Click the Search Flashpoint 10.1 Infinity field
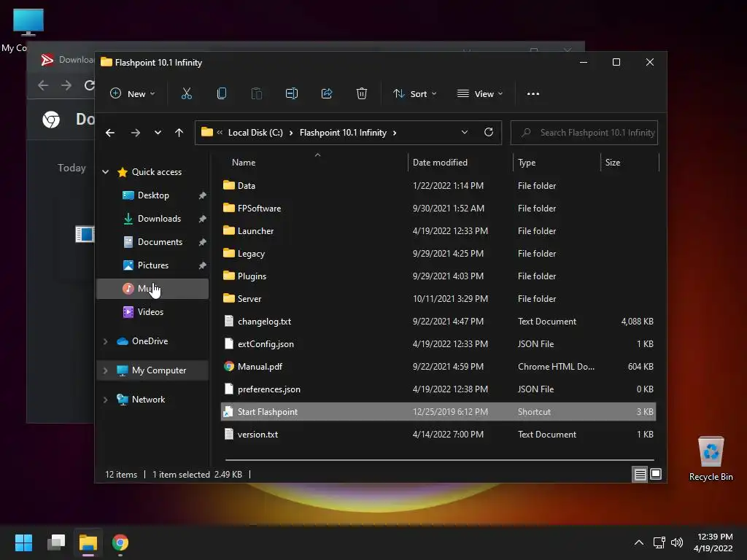 click(x=584, y=133)
